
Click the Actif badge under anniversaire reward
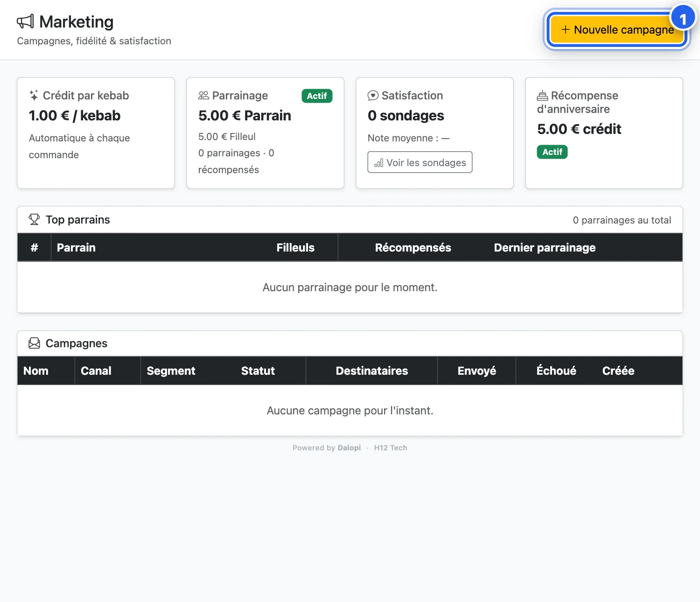tap(552, 152)
